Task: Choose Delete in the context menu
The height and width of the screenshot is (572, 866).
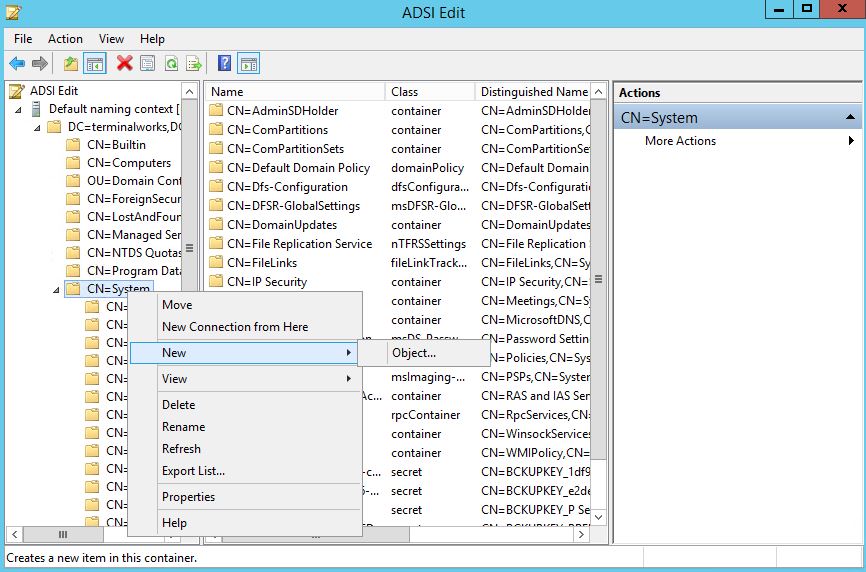Action: pyautogui.click(x=245, y=405)
